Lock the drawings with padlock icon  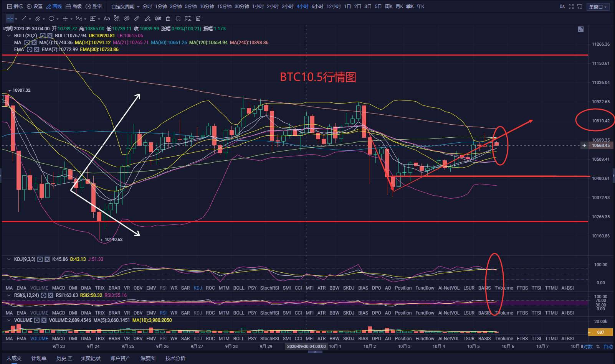[x=168, y=18]
